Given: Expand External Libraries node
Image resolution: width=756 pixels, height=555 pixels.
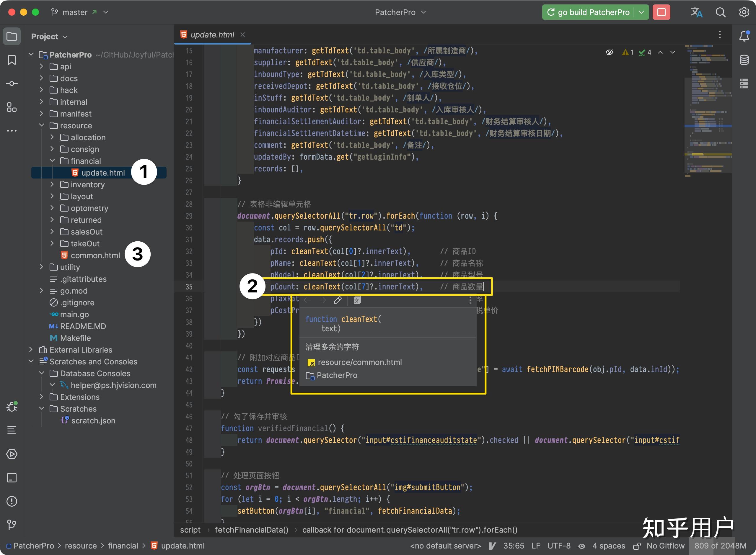Looking at the screenshot, I should tap(31, 350).
